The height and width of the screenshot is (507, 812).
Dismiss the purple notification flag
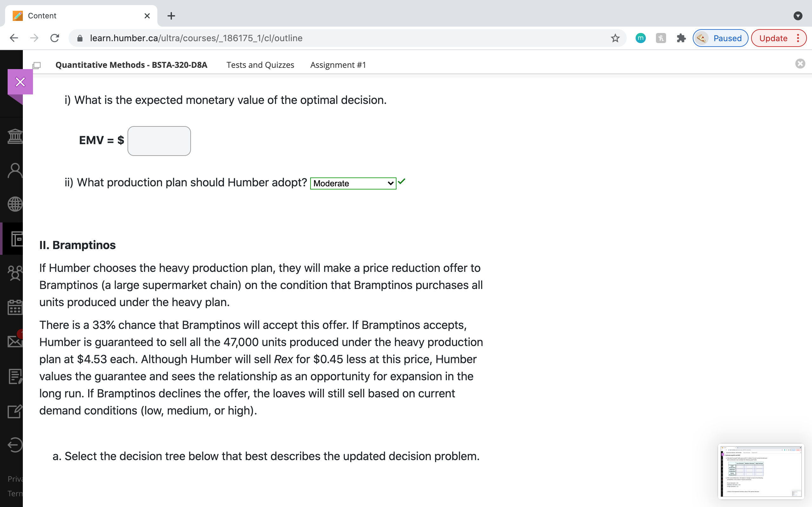coord(20,81)
